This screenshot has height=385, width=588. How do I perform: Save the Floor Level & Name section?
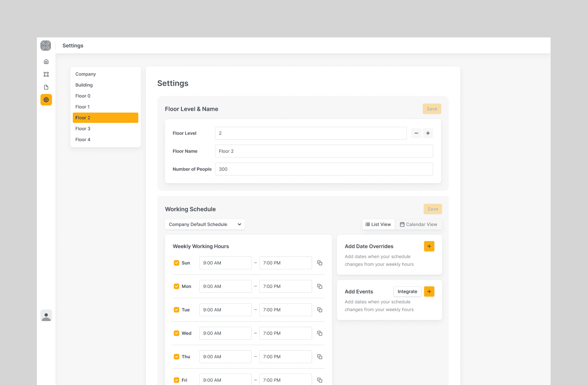pyautogui.click(x=432, y=109)
